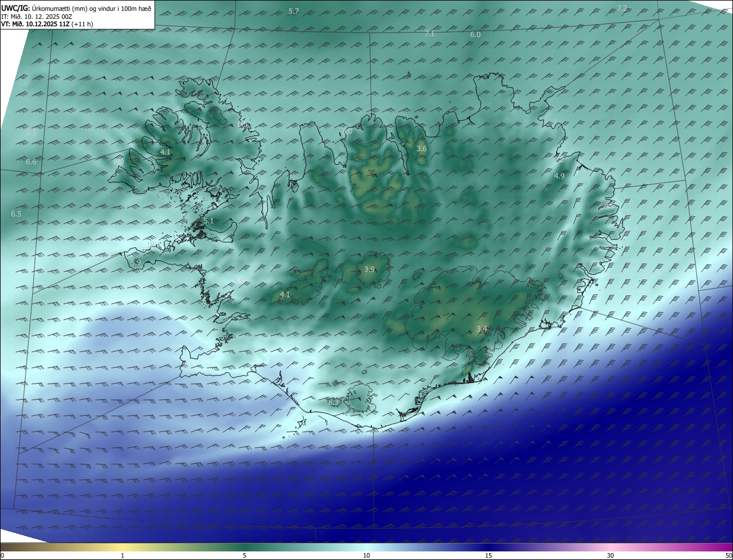Click the pale yellow section of the color scale
The height and width of the screenshot is (560, 733).
123,547
